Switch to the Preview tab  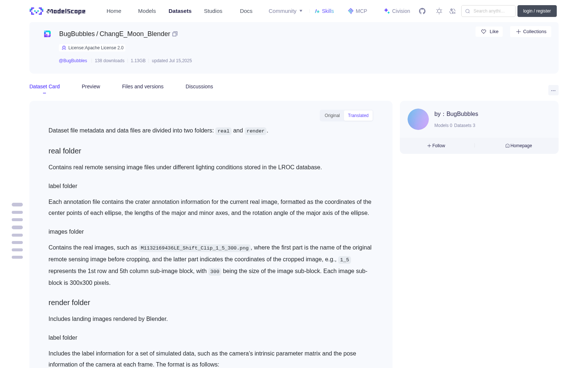(91, 86)
